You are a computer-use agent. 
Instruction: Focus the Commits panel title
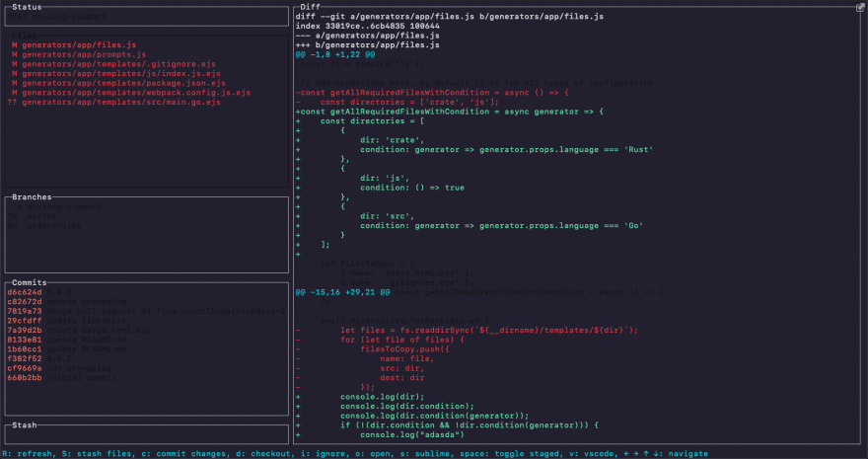[x=30, y=282]
